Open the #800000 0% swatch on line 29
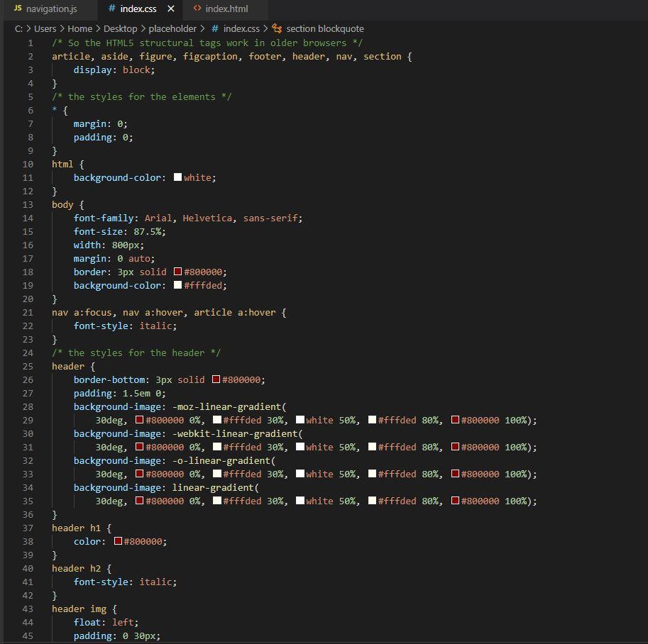Screen dimensions: 648x644 [139, 420]
